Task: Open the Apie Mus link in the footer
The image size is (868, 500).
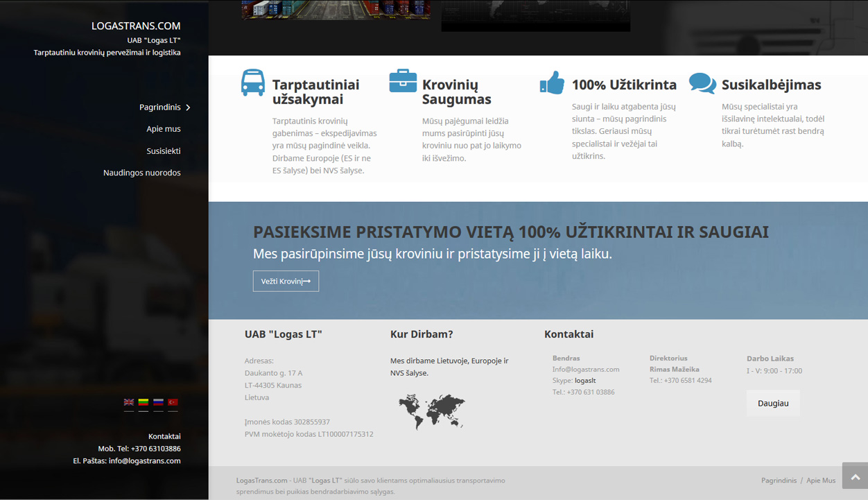Action: (821, 480)
